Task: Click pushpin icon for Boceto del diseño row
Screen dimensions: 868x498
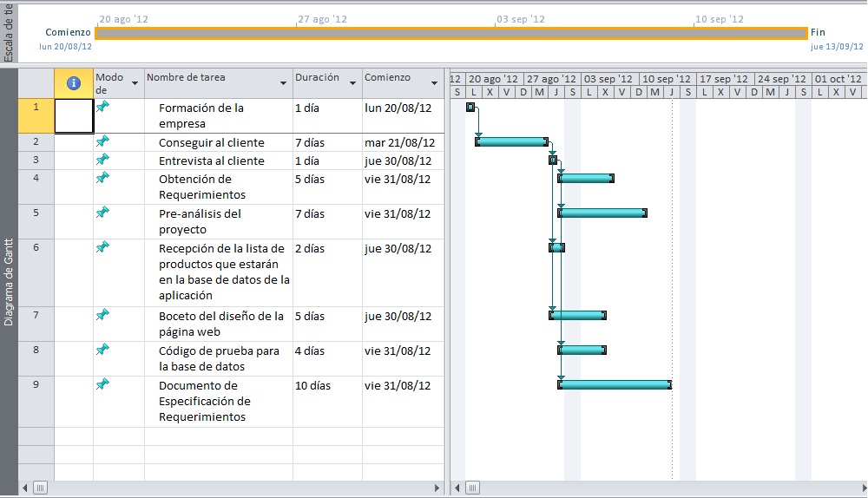Action: pyautogui.click(x=102, y=315)
